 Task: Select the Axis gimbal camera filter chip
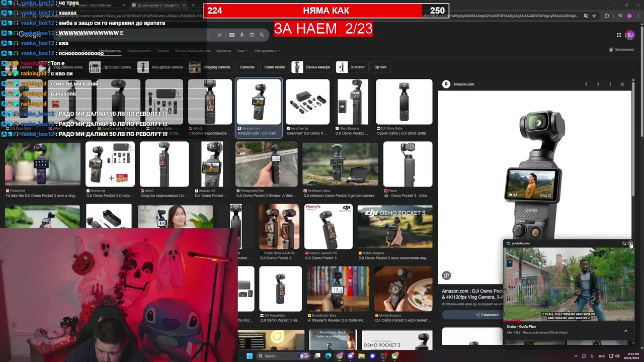click(161, 67)
